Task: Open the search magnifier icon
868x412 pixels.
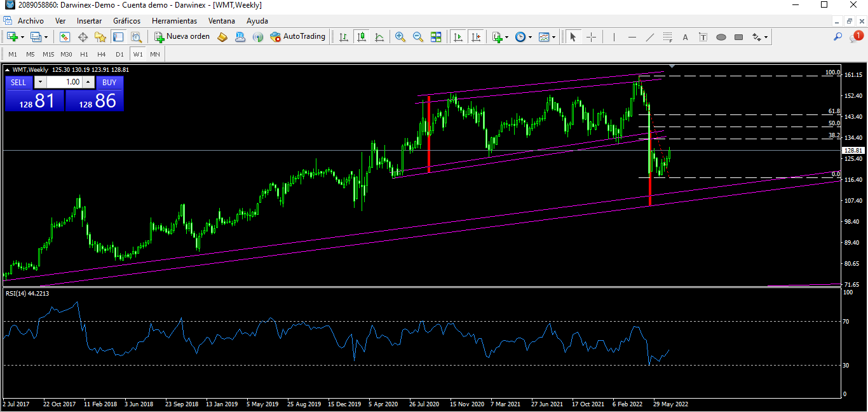Action: [838, 37]
